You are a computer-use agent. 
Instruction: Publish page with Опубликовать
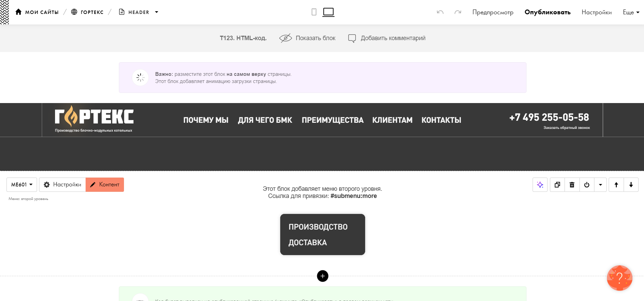tap(548, 12)
